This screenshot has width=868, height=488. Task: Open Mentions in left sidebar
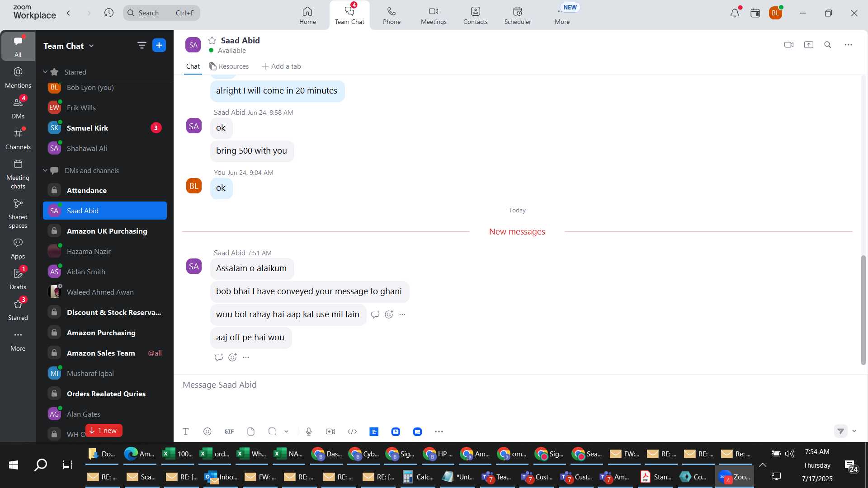click(x=18, y=78)
